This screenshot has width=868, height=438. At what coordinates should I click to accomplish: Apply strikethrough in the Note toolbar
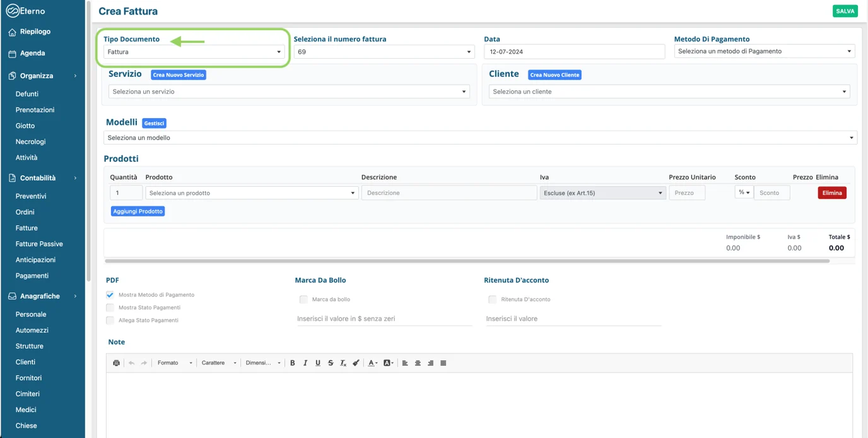click(331, 363)
